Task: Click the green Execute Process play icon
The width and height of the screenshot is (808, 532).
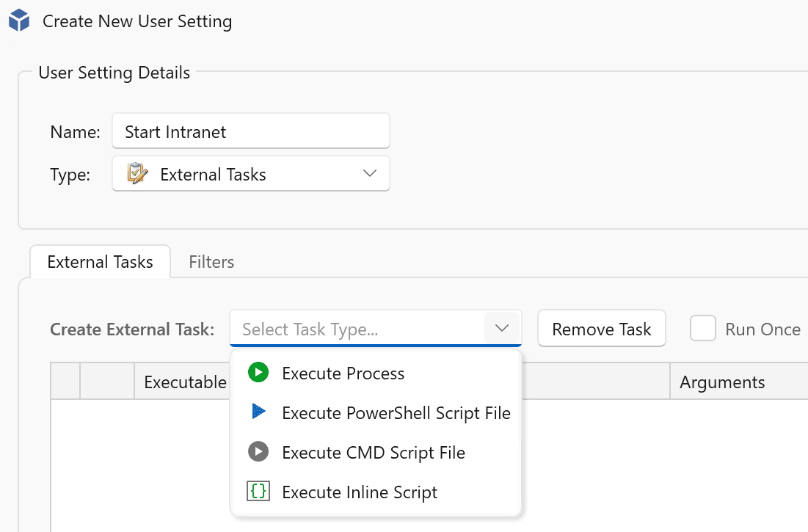Action: [258, 373]
